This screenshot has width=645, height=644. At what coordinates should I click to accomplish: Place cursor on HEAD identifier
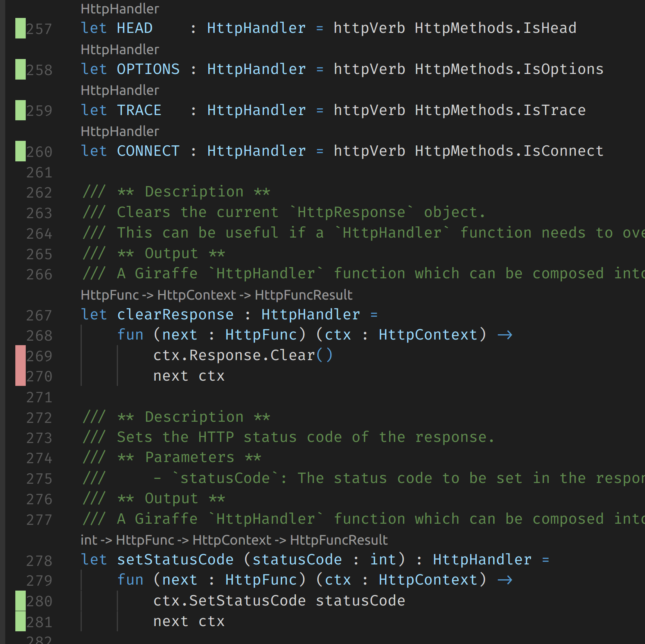(x=135, y=28)
